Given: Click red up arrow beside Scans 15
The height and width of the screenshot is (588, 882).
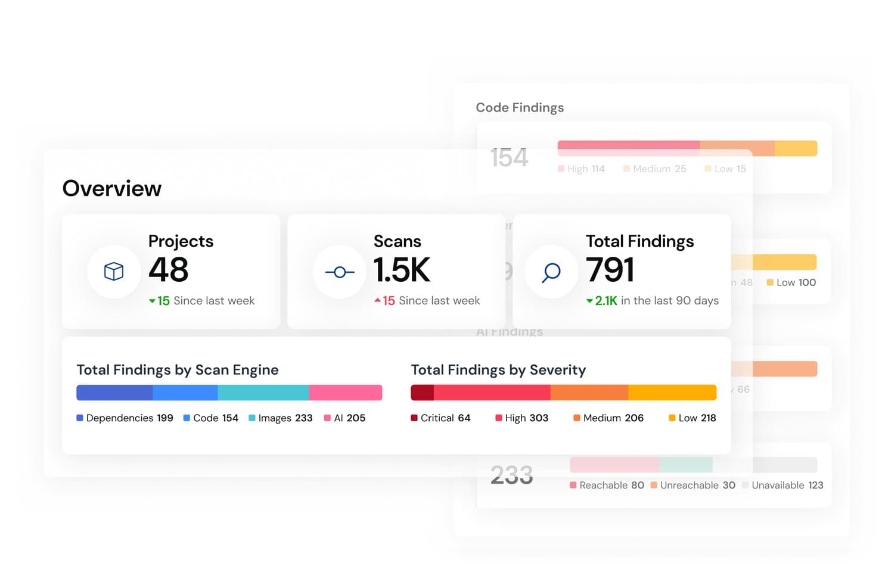Looking at the screenshot, I should tap(377, 300).
